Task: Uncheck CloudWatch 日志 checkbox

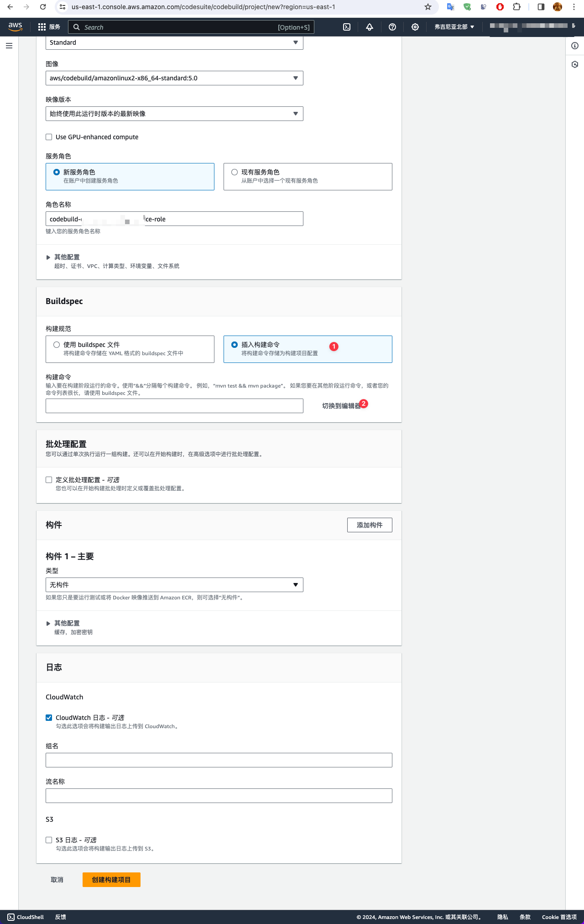Action: (49, 718)
